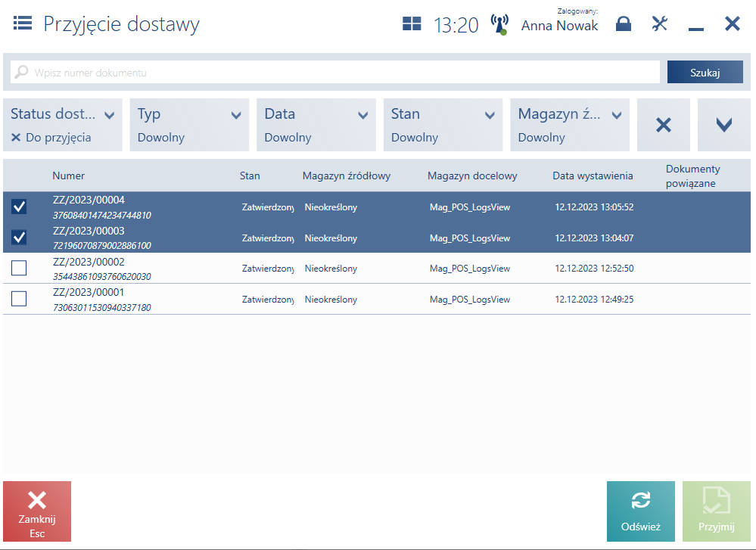The width and height of the screenshot is (756, 550).
Task: Click Mag_POS_LogsView in ZZ/2023/00002 row
Action: click(470, 269)
